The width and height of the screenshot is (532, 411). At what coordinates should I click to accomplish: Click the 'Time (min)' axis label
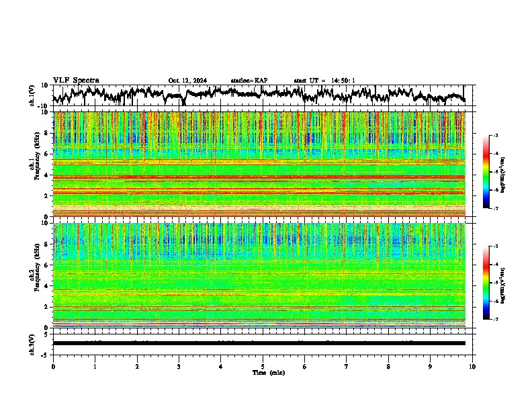(269, 373)
